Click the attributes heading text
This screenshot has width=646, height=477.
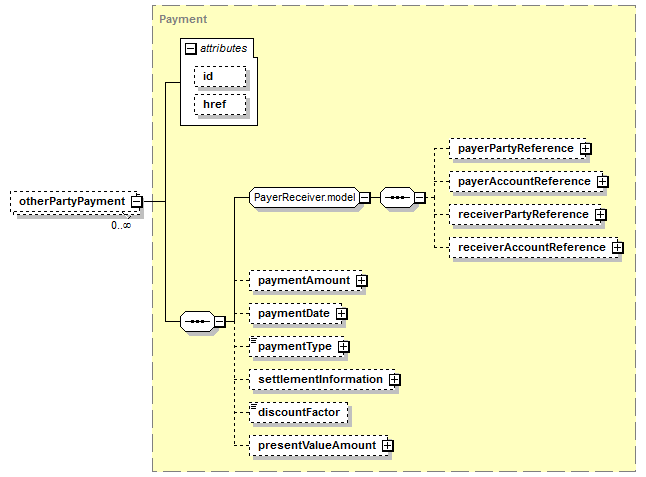click(x=223, y=49)
